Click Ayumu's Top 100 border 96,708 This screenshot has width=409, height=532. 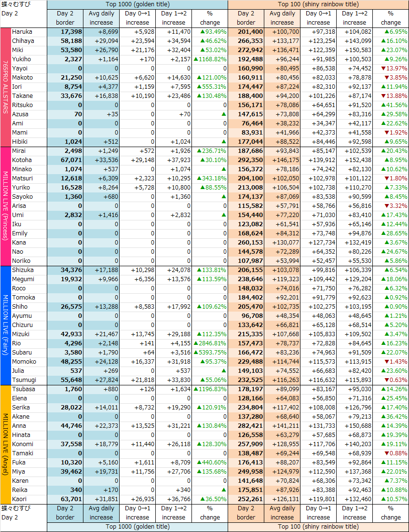(246, 316)
